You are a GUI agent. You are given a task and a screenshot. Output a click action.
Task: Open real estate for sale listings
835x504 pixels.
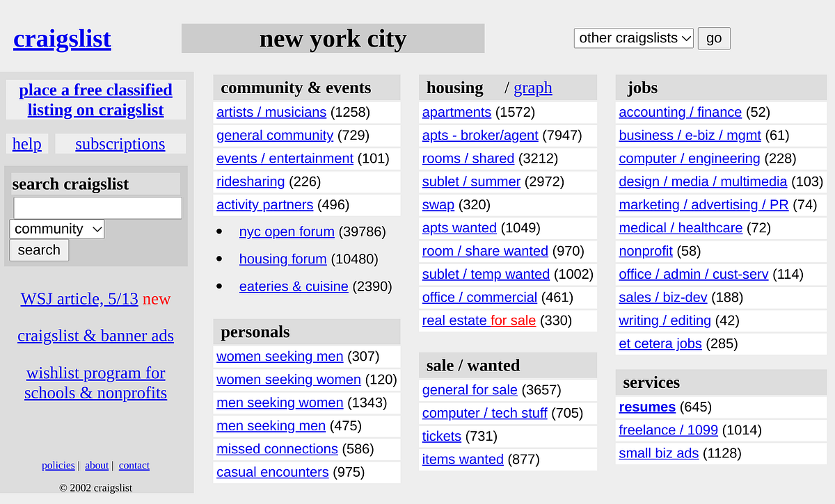tap(479, 320)
